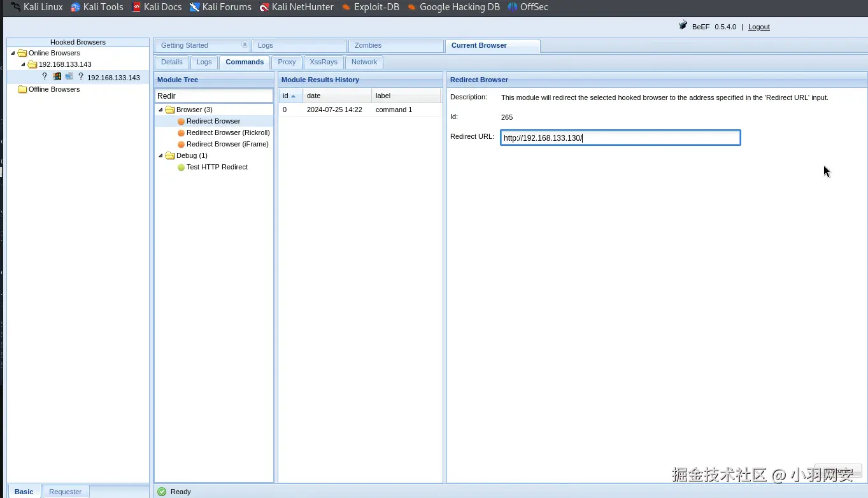Click the Windows OS icon of hooked browser
The image size is (868, 498).
[57, 76]
